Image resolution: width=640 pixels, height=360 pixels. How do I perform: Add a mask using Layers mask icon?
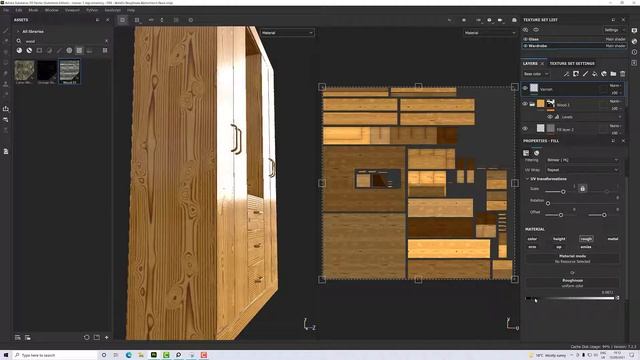[576, 74]
